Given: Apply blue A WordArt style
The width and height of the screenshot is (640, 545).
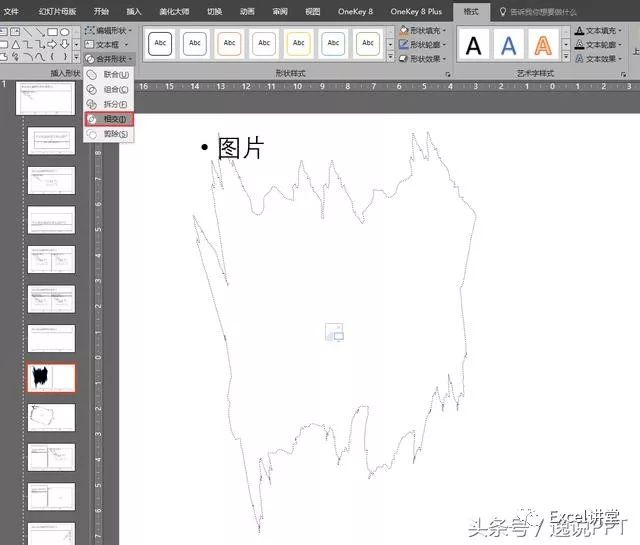Looking at the screenshot, I should click(509, 45).
